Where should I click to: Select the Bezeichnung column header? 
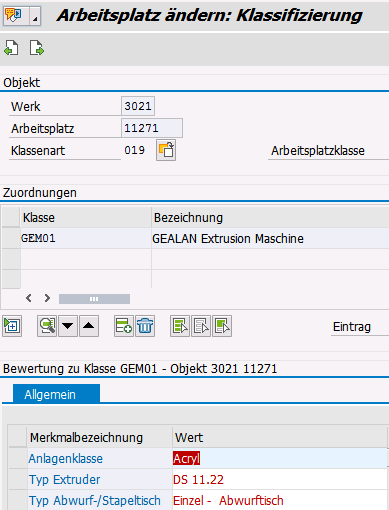click(270, 218)
